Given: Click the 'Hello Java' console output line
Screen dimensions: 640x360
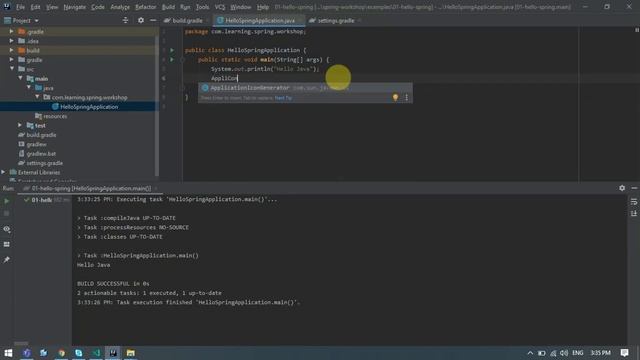Looking at the screenshot, I should tap(93, 265).
